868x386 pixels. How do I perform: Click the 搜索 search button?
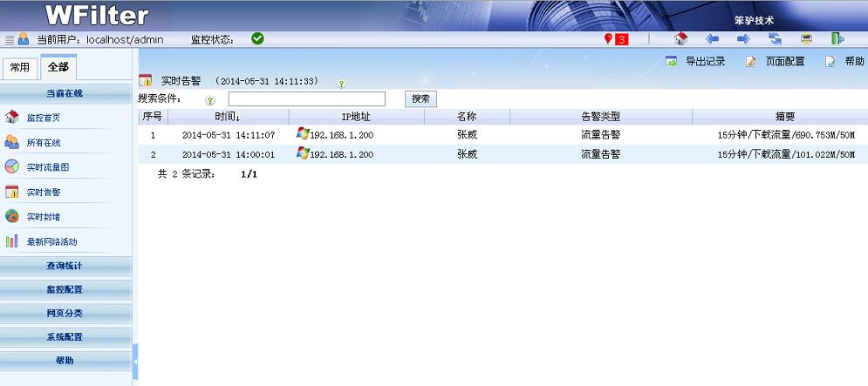tap(420, 99)
